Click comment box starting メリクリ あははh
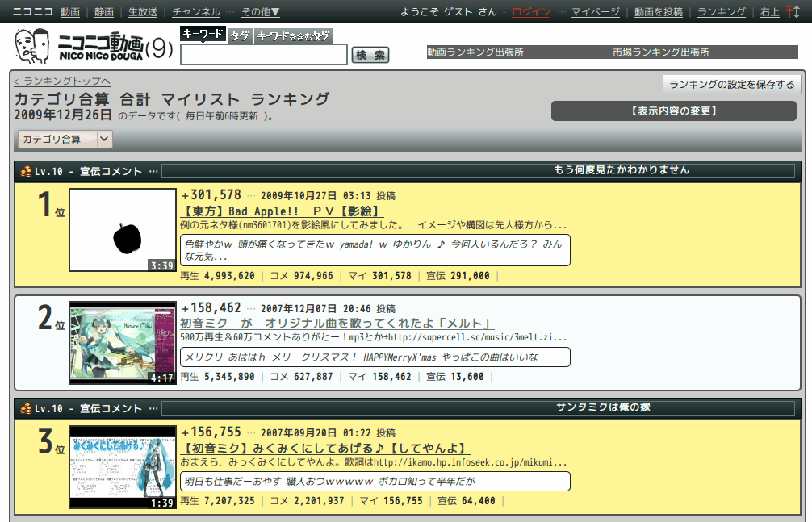 (x=375, y=357)
